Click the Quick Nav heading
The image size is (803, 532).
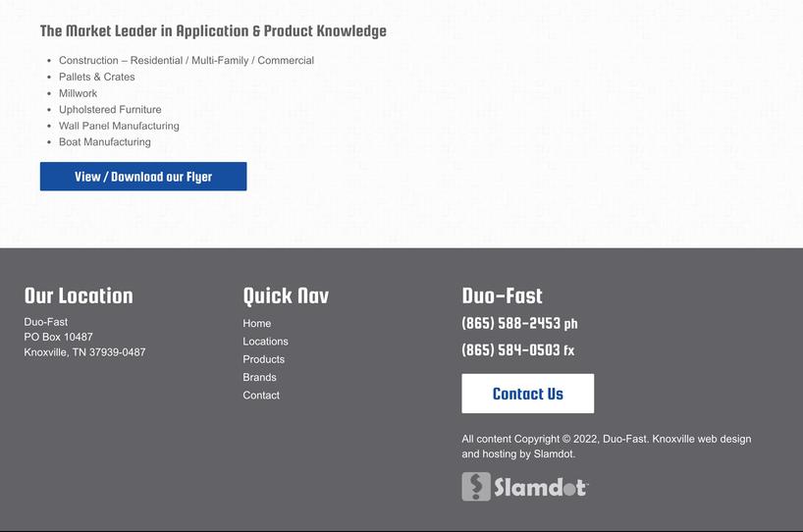pyautogui.click(x=286, y=296)
